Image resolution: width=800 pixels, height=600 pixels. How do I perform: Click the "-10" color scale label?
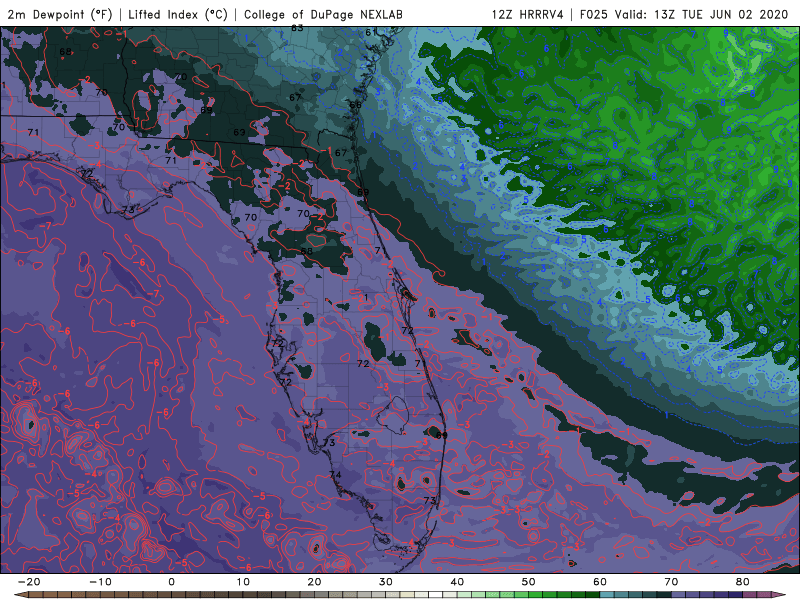click(100, 582)
